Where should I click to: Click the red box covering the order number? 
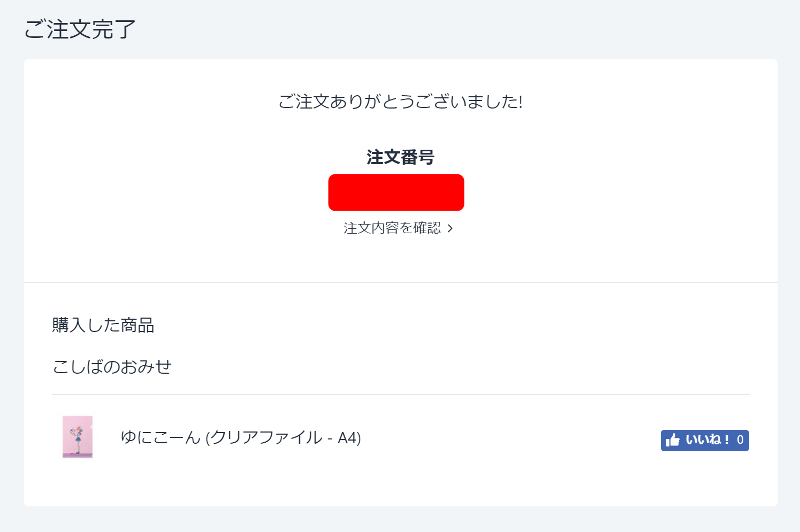coord(396,192)
